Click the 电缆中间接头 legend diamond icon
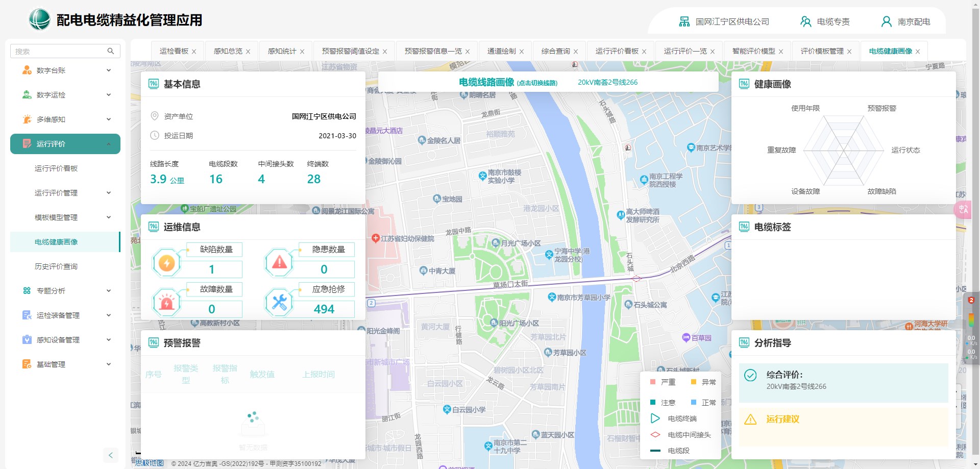This screenshot has height=469, width=980. [x=655, y=435]
